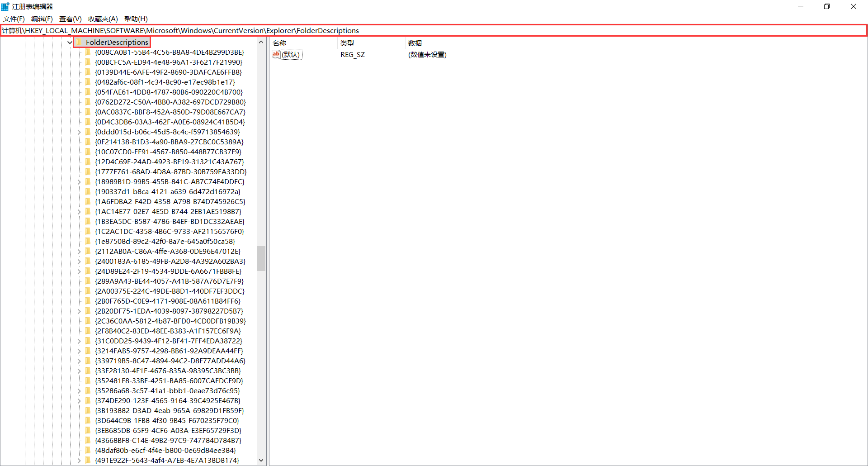Open the {008CA0B1-55B4-4C56-B8A8-4DE4B299D3BE} key icon
868x466 pixels.
(x=88, y=52)
